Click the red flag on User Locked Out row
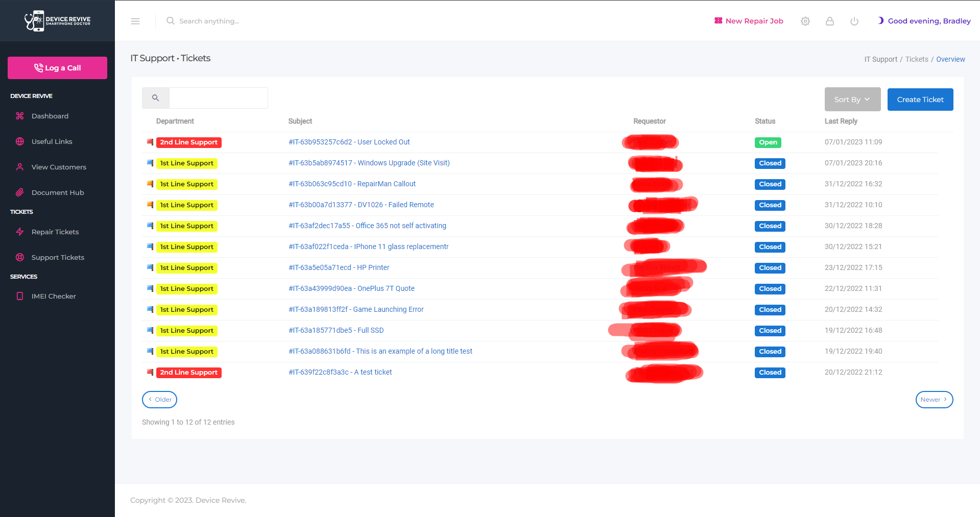 click(150, 142)
